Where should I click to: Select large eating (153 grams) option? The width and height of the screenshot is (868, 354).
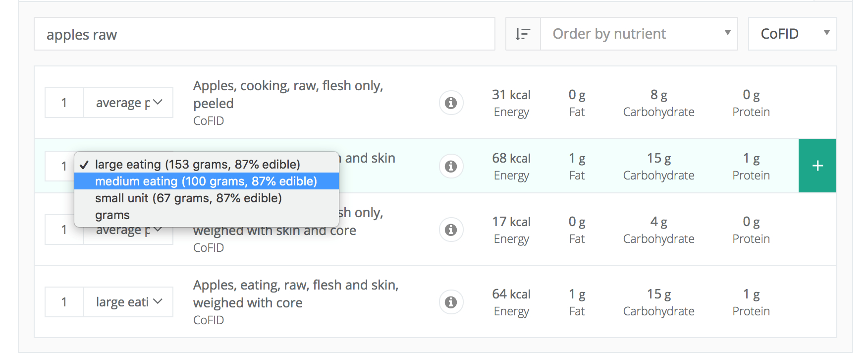click(x=197, y=164)
